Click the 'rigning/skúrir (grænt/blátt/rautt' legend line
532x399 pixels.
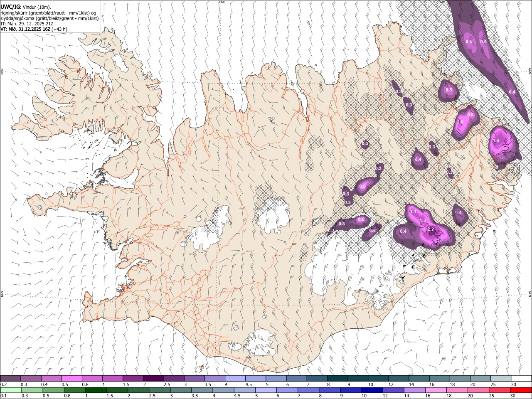(48, 13)
